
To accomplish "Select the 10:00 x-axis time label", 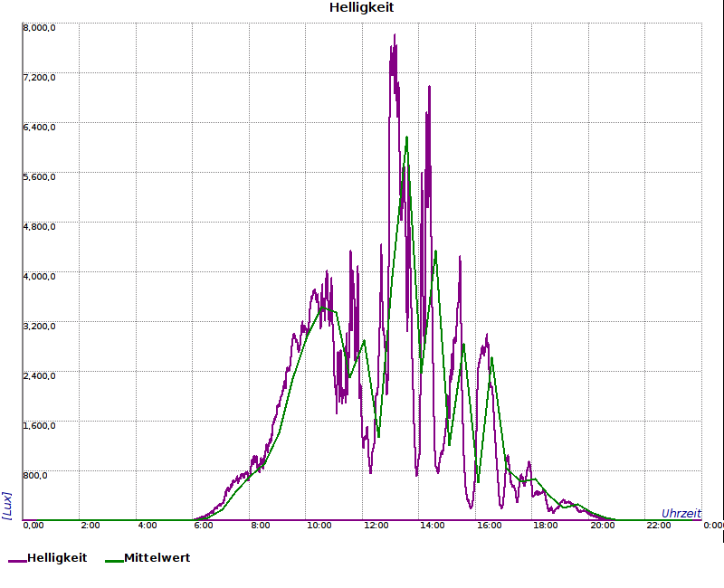I will (x=319, y=526).
